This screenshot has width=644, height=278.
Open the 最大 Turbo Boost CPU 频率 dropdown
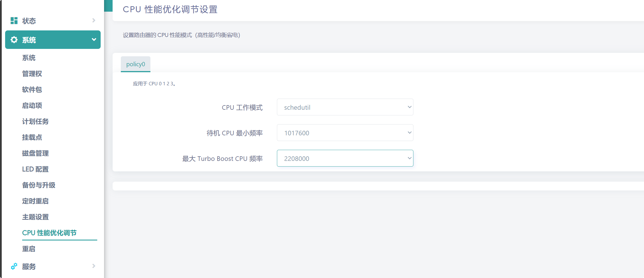[345, 158]
